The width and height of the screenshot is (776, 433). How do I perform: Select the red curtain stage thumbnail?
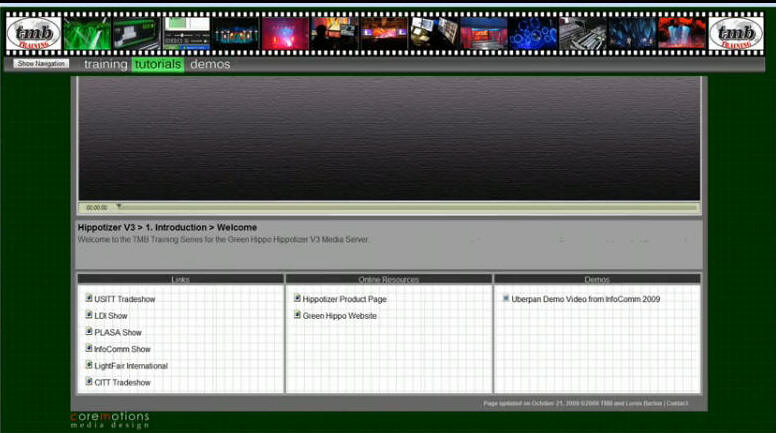484,34
